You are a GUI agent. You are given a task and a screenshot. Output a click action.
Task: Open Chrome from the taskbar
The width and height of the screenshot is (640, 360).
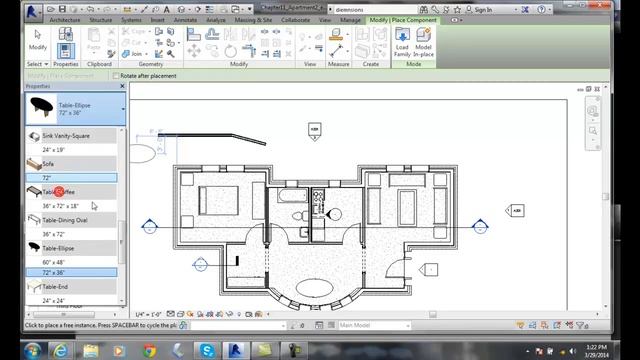click(150, 351)
